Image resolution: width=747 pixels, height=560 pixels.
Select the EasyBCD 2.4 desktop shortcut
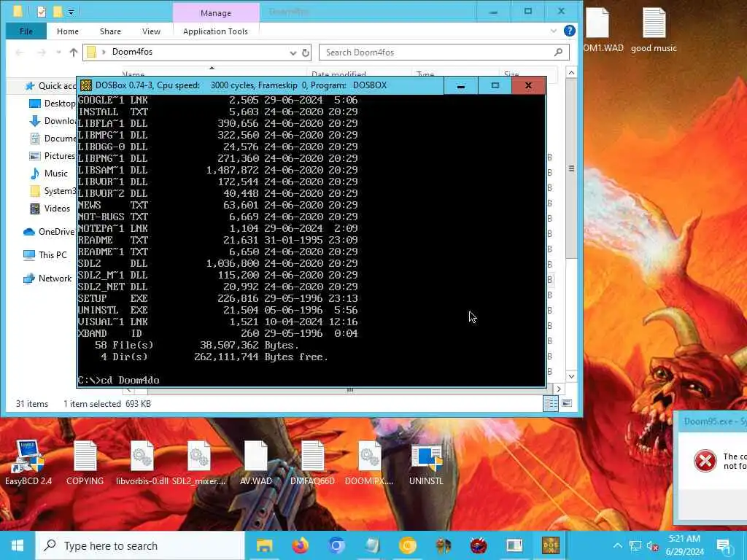[28, 462]
